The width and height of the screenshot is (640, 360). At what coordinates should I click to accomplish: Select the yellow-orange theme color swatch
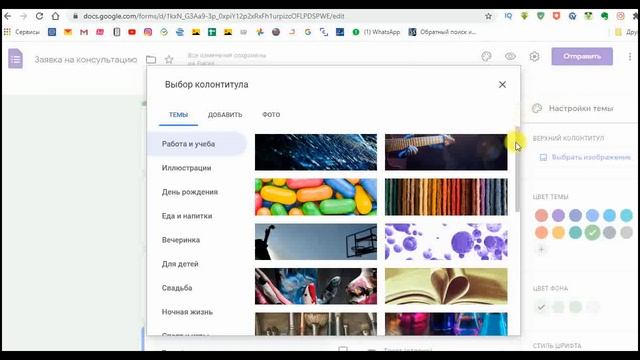pos(558,232)
